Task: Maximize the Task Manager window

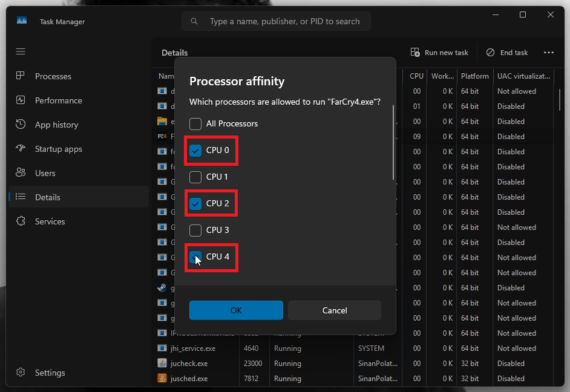Action: [523, 15]
